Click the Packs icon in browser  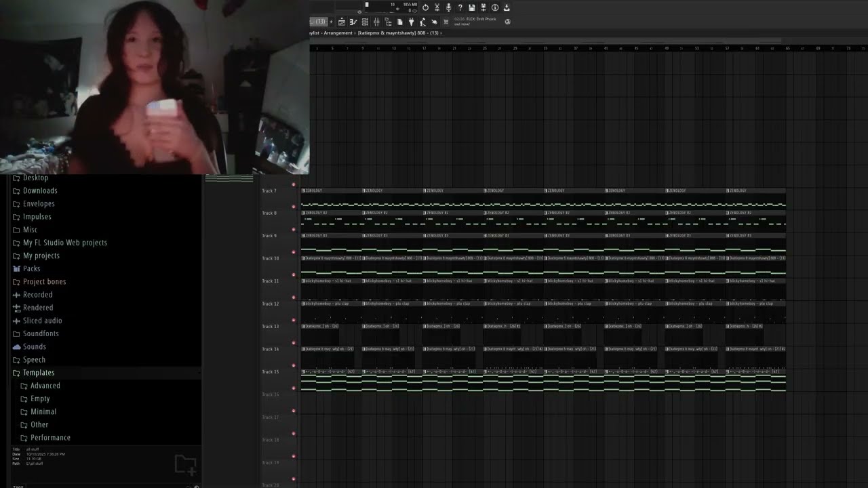pos(16,268)
